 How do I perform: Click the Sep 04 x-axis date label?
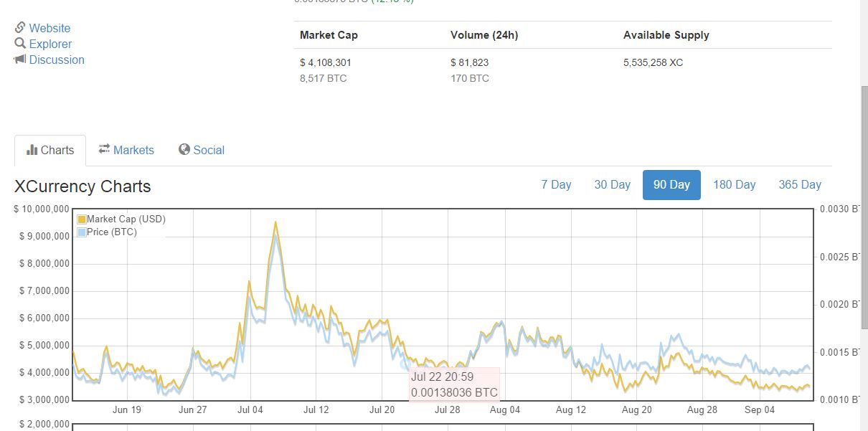click(760, 410)
